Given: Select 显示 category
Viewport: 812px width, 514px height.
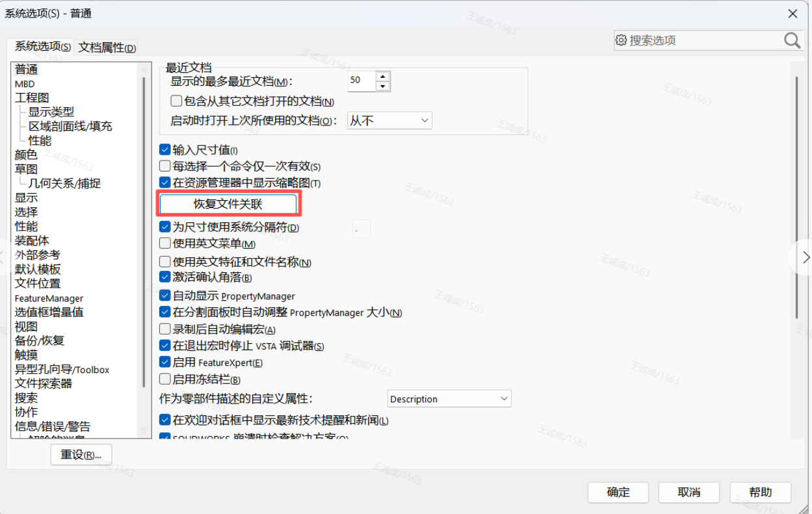Looking at the screenshot, I should 26,198.
